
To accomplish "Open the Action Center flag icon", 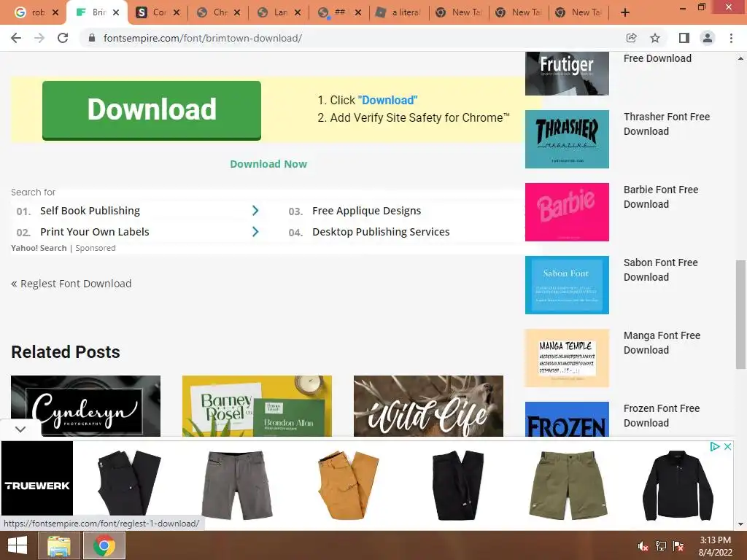I will click(x=678, y=546).
